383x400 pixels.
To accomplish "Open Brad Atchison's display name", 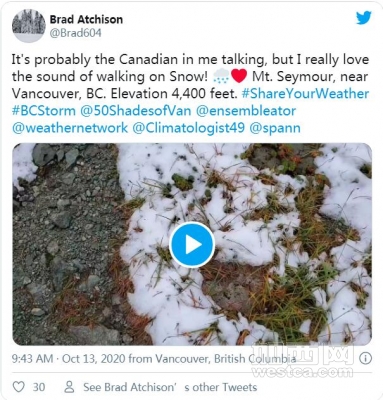I will tap(86, 20).
